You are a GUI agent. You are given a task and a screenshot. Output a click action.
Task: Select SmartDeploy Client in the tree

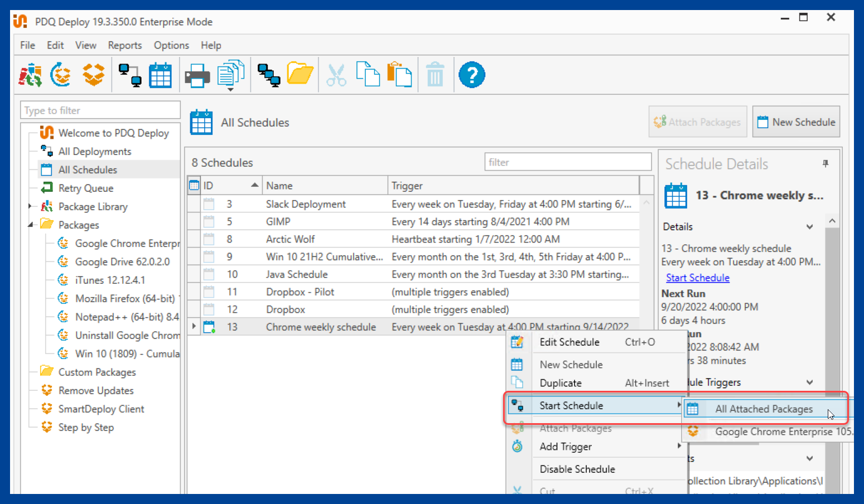[x=101, y=409]
